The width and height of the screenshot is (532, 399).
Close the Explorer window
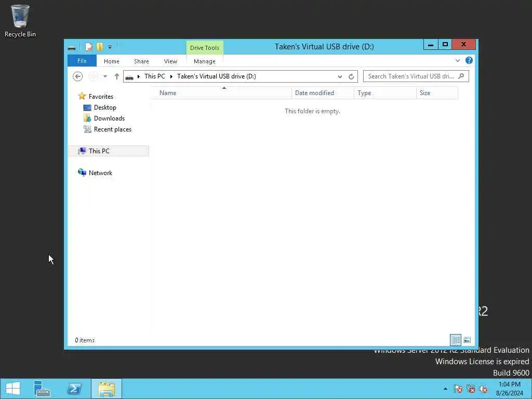(464, 45)
